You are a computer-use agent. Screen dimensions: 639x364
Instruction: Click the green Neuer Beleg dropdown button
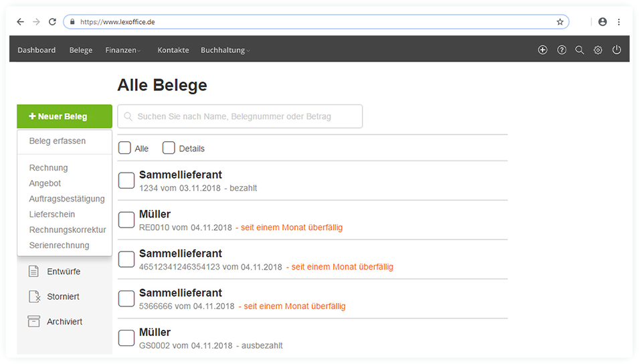(x=64, y=116)
